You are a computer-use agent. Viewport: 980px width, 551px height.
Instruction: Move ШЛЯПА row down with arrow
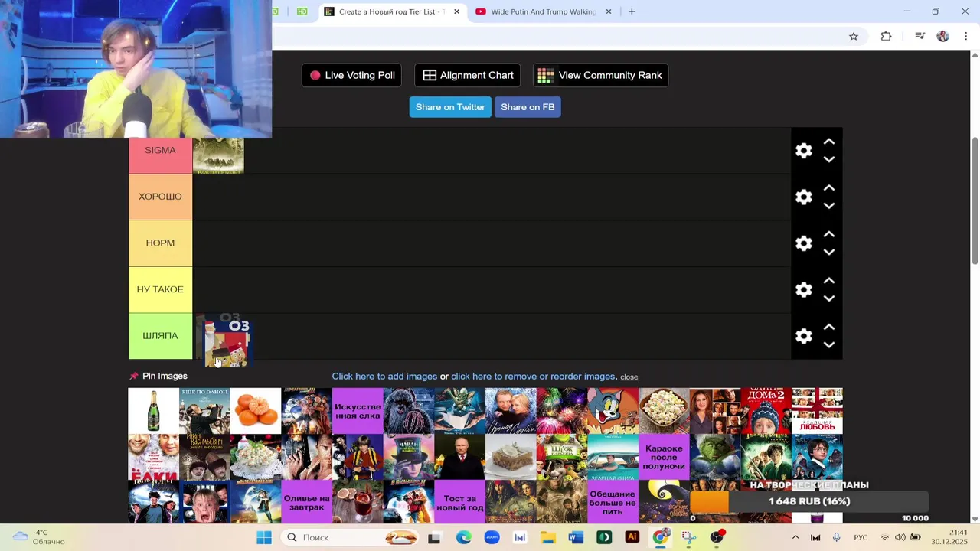828,344
